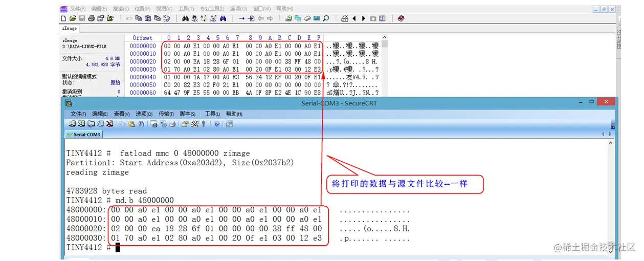
Task: Click SecureCRT key agent icon
Action: click(x=203, y=124)
